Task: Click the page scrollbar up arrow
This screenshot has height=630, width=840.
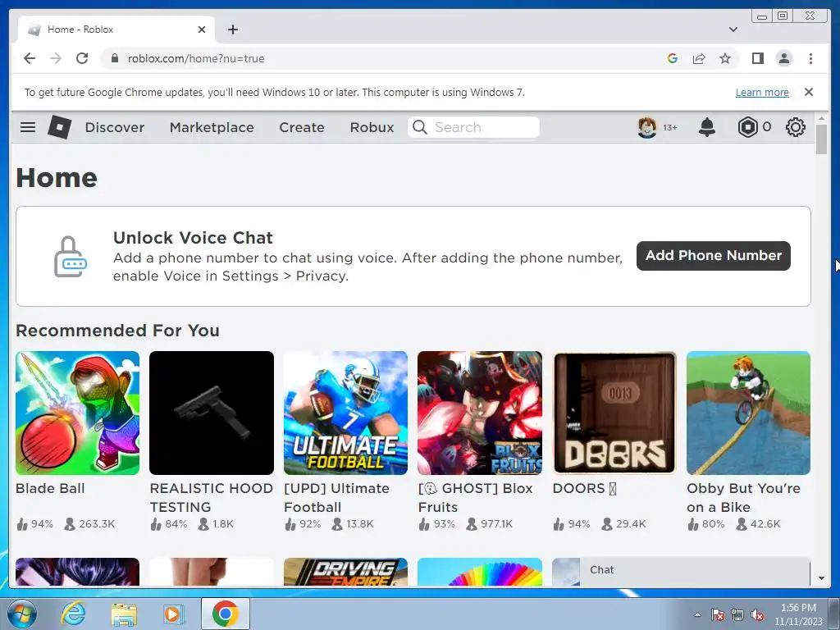Action: point(821,118)
